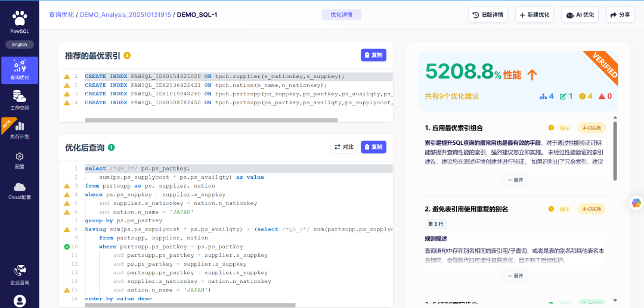Screen dimensions: 644x308
Task: Copy optimized query with 复制 button
Action: pos(373,147)
